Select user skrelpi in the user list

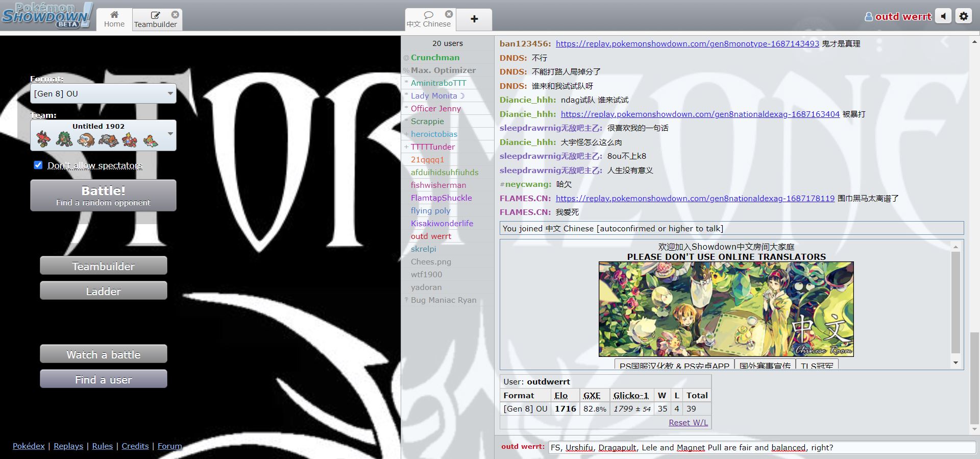[x=448, y=249]
